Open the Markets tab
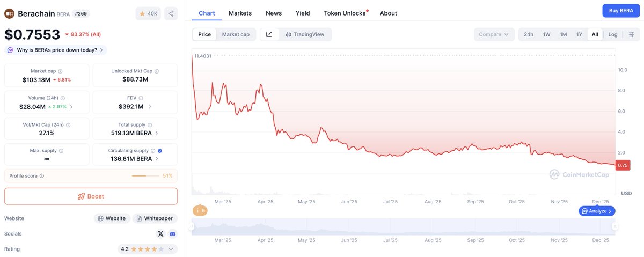 click(240, 13)
